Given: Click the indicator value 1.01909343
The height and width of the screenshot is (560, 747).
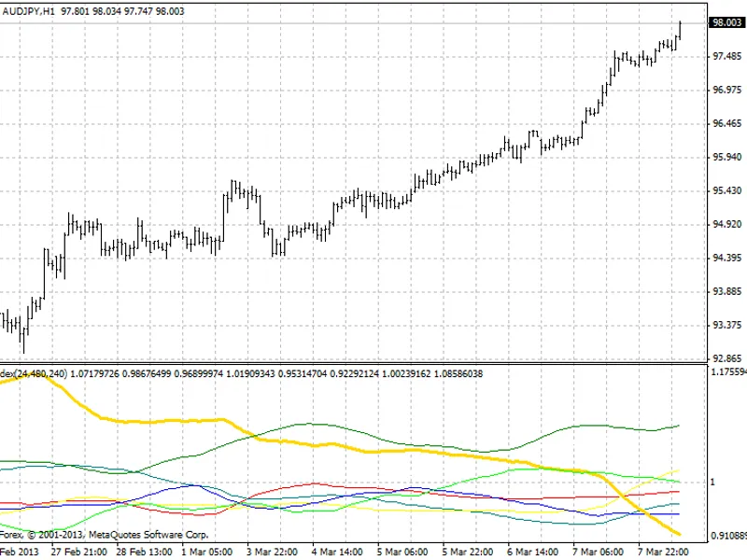Looking at the screenshot, I should (250, 374).
